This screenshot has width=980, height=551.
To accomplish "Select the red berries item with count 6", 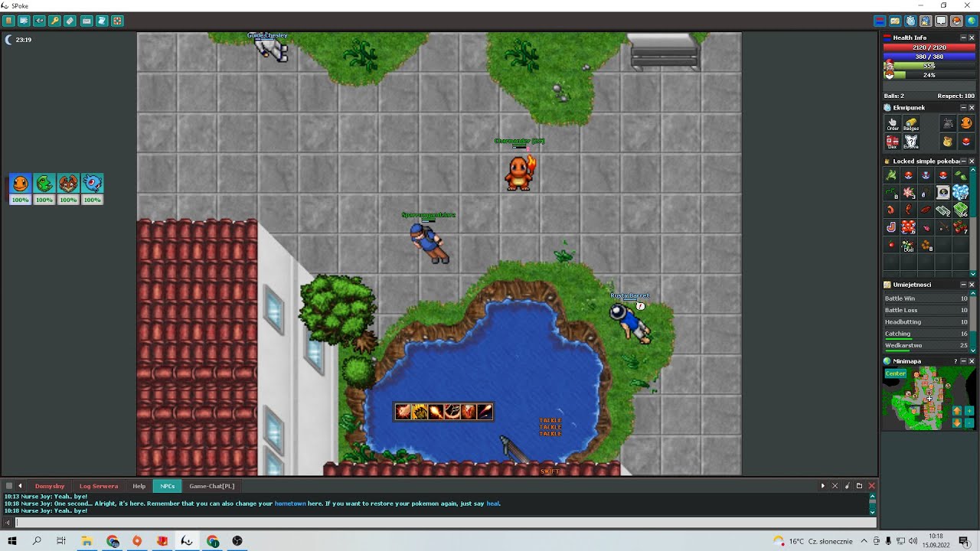I will coord(909,227).
